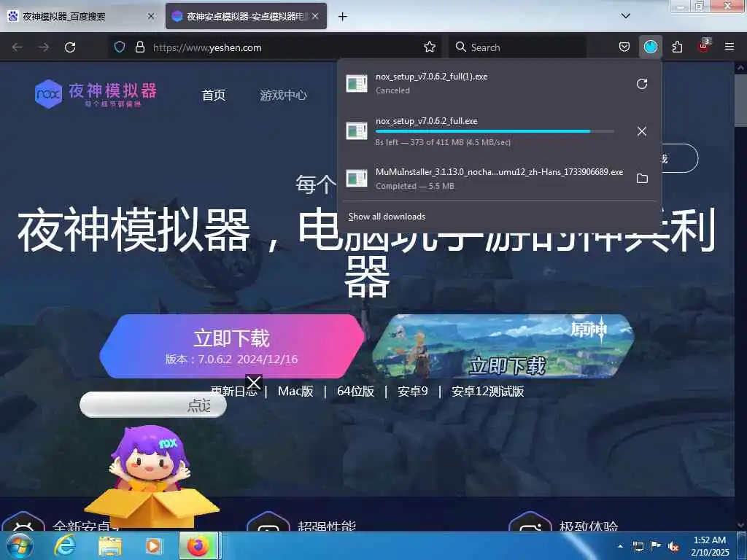Screen dimensions: 747x560
Task: View site security padlock info
Action: coord(139,47)
